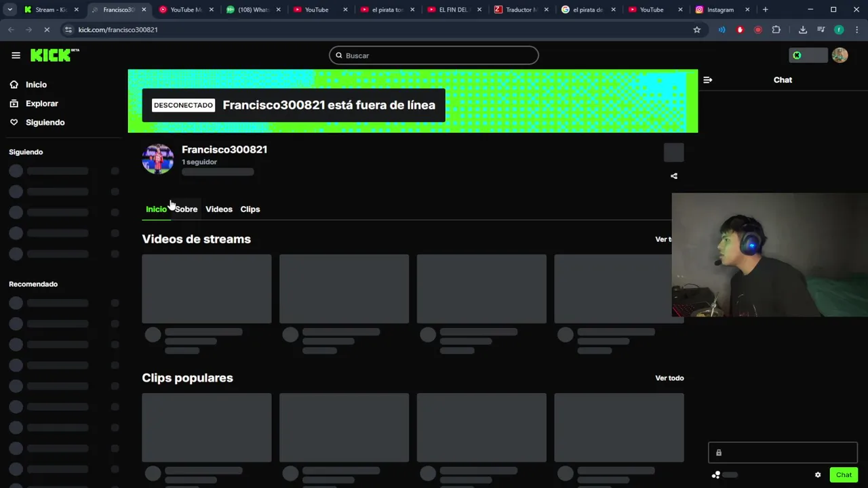Open Chrome three-dot menu

click(x=857, y=30)
